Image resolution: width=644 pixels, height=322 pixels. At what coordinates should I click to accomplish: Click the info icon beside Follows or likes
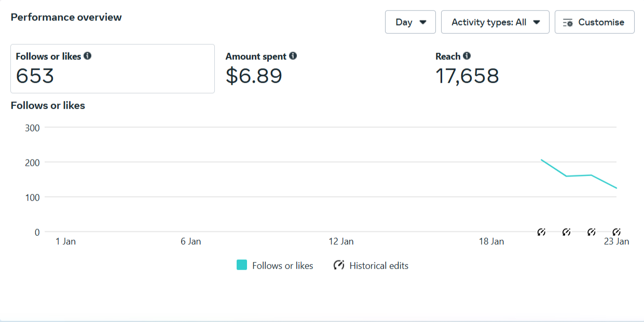87,56
